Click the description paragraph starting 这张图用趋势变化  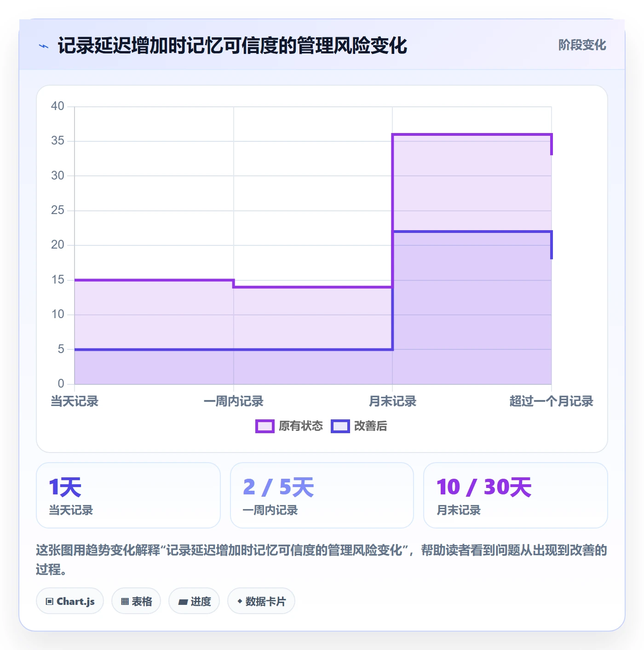(x=322, y=560)
